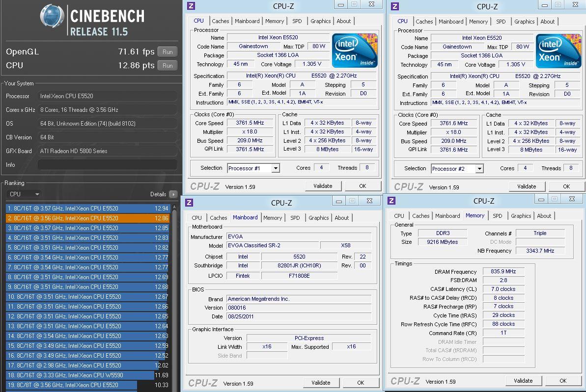Viewport: 586px width, 392px height.
Task: Click the CPU-Z Z icon in Memory window
Action: tap(391, 201)
